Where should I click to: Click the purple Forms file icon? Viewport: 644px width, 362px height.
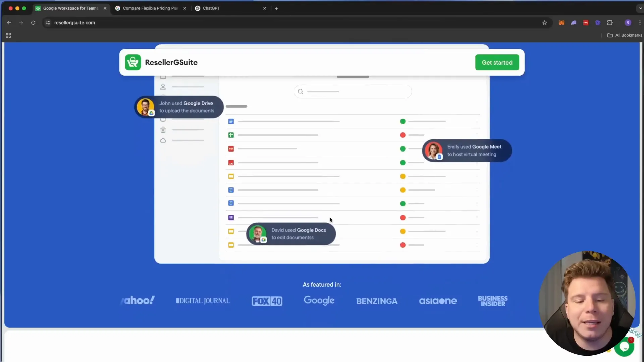coord(231,218)
